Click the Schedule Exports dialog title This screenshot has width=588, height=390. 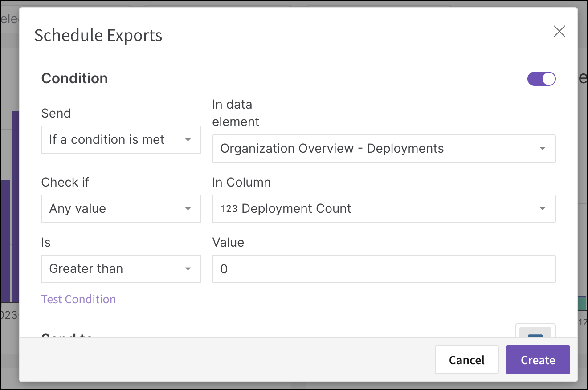pos(98,35)
